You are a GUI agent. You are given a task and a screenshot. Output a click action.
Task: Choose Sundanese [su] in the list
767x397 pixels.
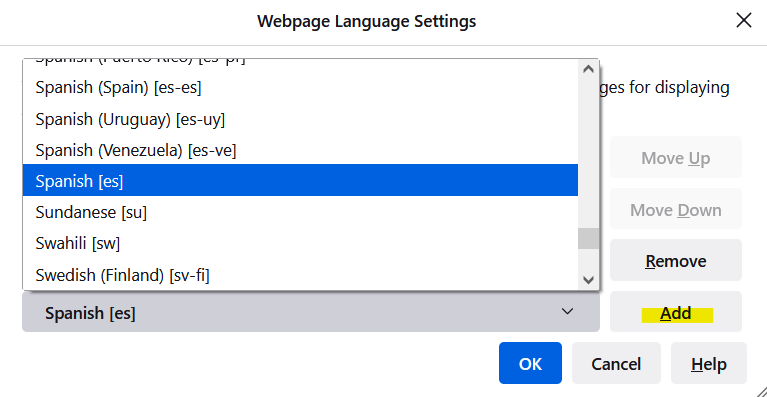[x=300, y=212]
